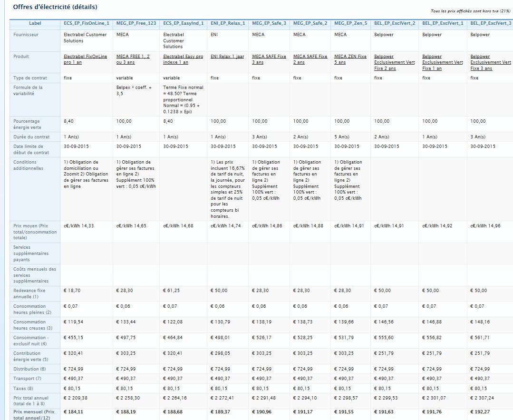Select the Pourcentage énergie verte row label
513x420 pixels.
(27, 124)
